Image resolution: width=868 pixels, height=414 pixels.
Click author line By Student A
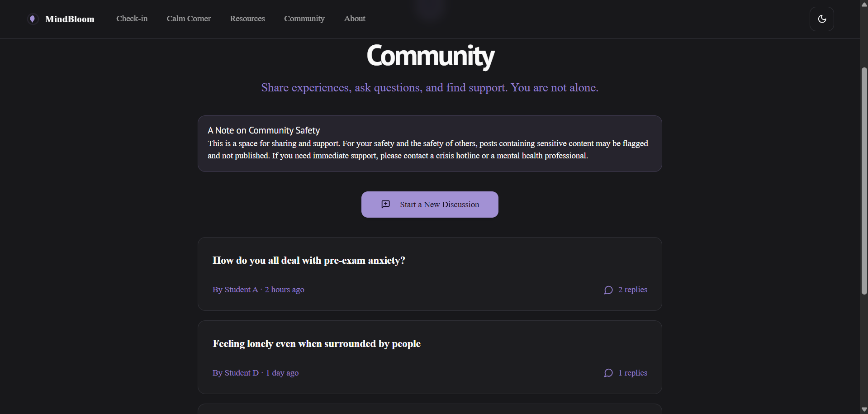[235, 290]
